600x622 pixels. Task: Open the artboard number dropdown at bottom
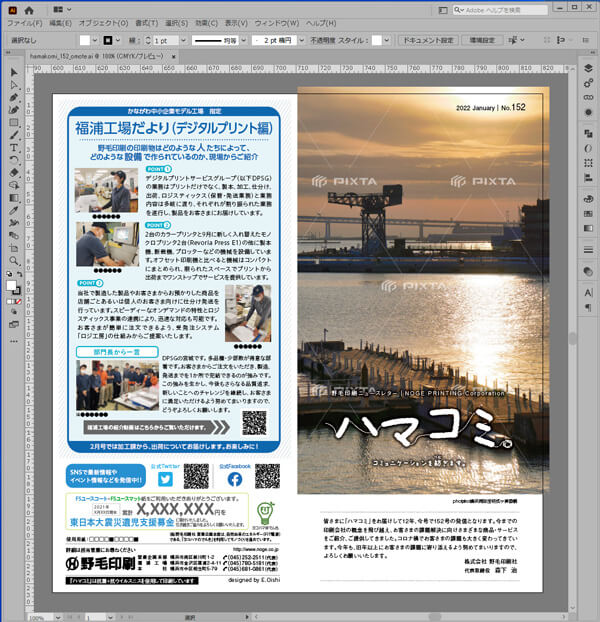point(110,618)
